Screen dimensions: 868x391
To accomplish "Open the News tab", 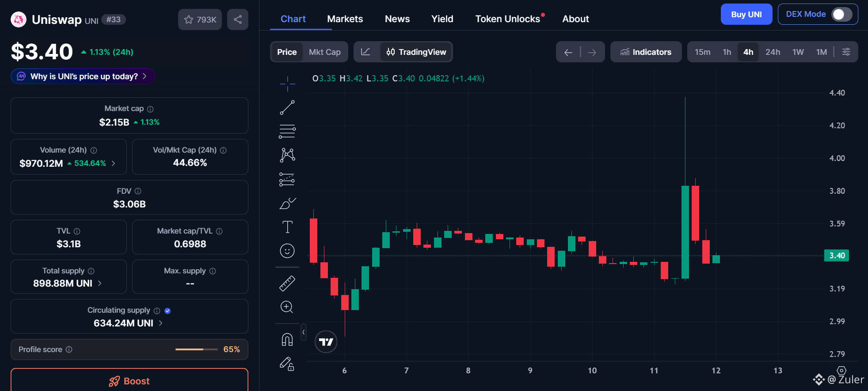I will click(x=397, y=19).
